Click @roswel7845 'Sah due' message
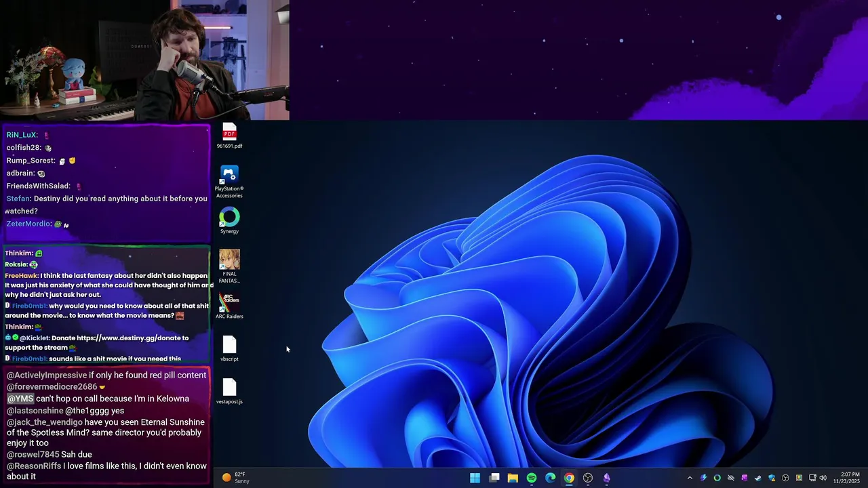868x488 pixels. pos(50,454)
